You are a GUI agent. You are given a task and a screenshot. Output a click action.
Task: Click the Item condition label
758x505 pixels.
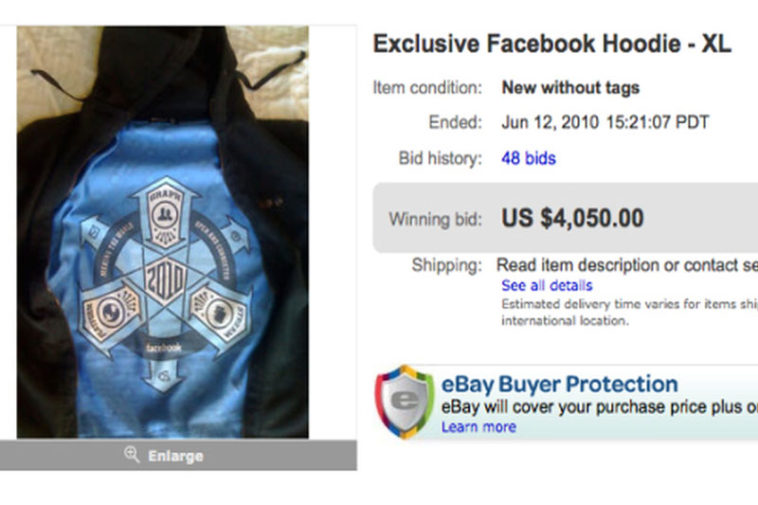pos(427,87)
